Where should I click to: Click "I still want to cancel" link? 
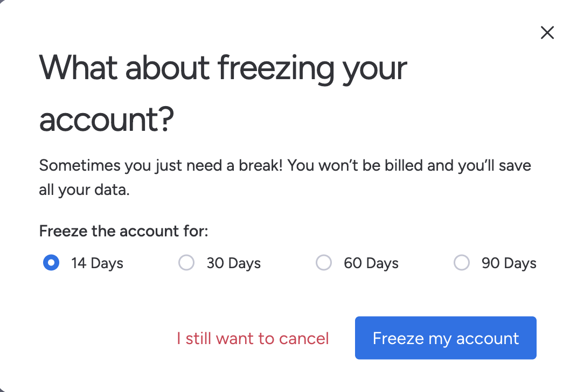coord(253,338)
